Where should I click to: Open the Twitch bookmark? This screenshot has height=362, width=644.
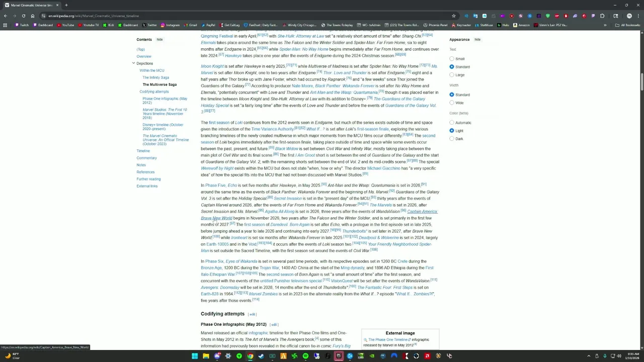point(22,25)
